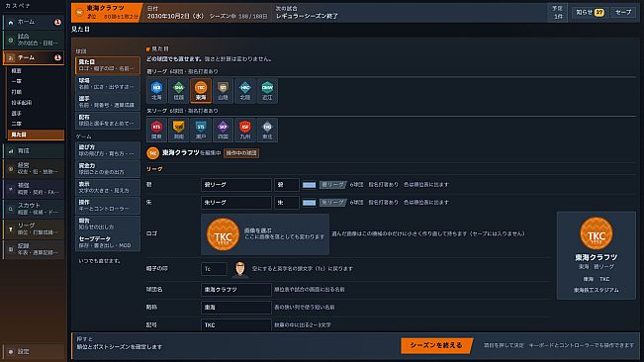This screenshot has width=644, height=362.
Task: Open 経営 in the sidebar
Action: tap(34, 168)
